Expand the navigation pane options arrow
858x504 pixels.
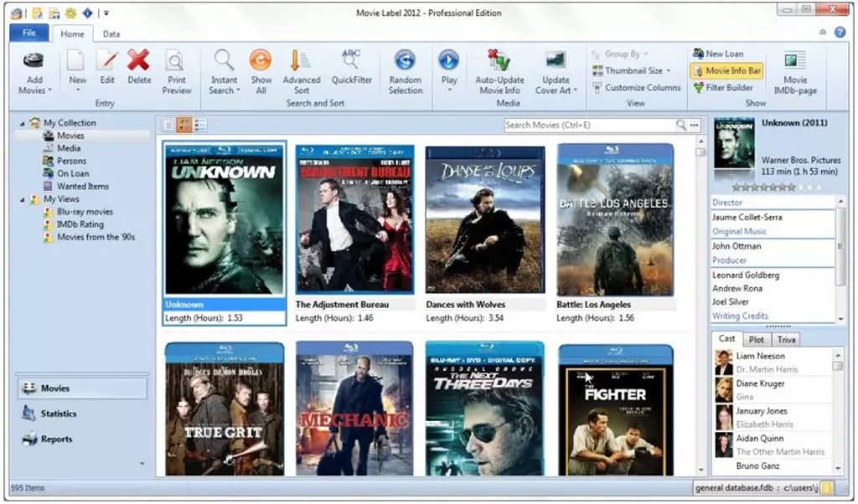pos(142,464)
